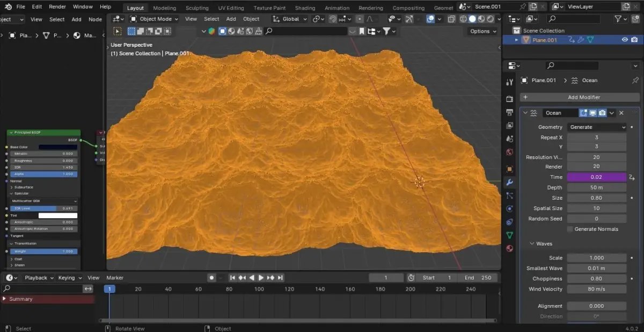
Task: Open the File menu
Action: coord(20,6)
